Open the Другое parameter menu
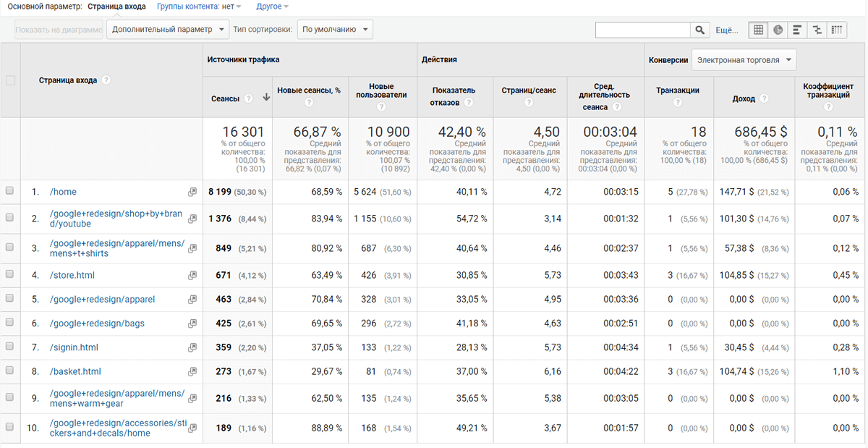868x448 pixels. [272, 7]
